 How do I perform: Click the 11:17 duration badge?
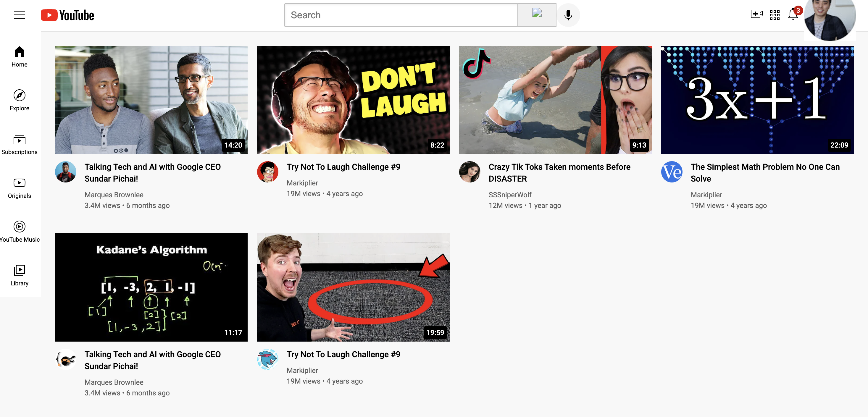click(233, 332)
